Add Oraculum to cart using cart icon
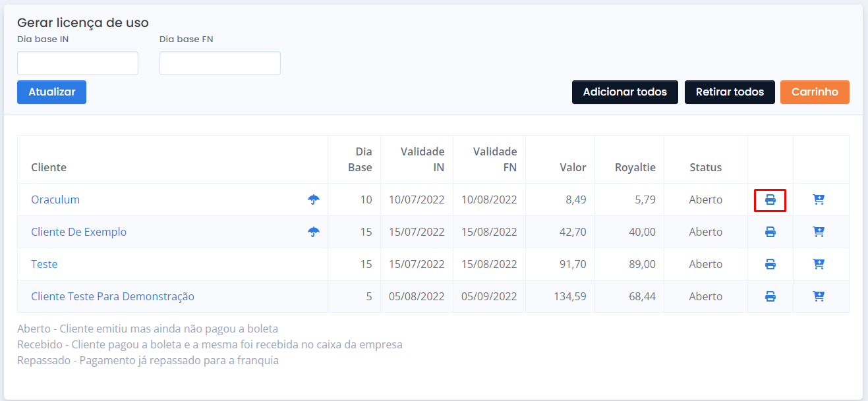 tap(819, 200)
